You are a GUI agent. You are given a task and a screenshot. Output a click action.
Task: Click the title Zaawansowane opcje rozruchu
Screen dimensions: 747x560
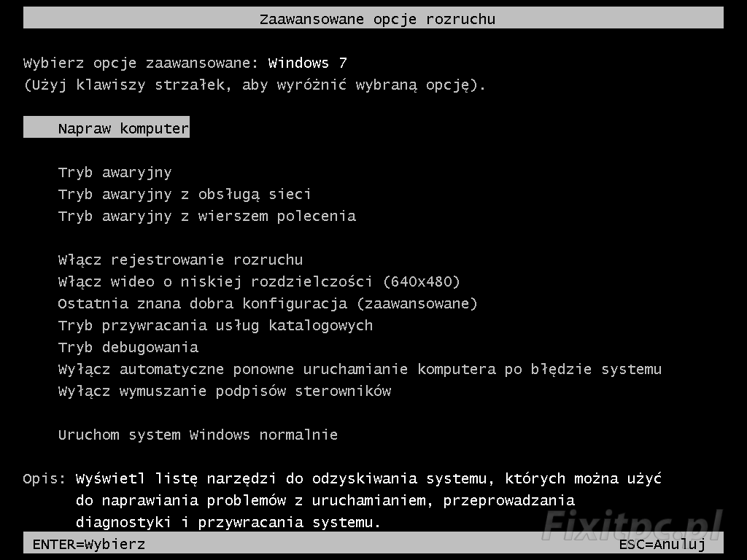377,19
